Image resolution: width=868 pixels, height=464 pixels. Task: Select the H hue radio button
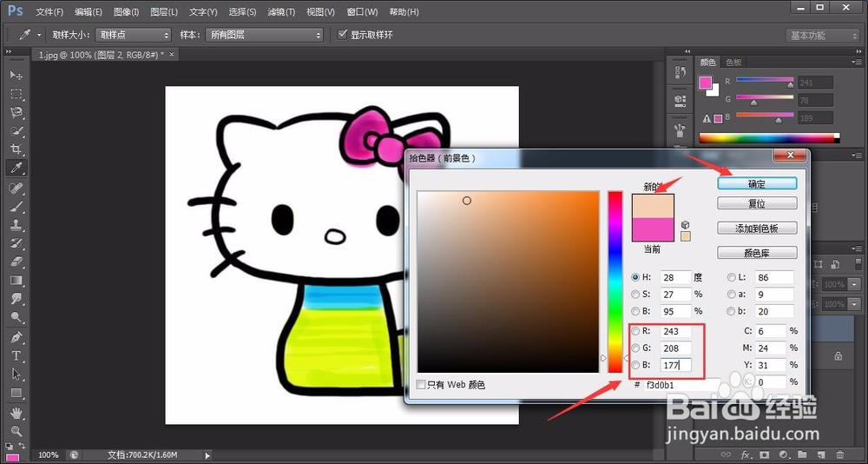(635, 277)
